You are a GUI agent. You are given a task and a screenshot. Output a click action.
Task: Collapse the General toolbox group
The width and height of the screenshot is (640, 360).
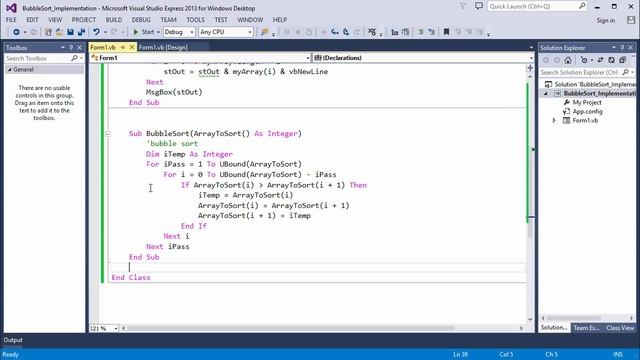pos(9,69)
